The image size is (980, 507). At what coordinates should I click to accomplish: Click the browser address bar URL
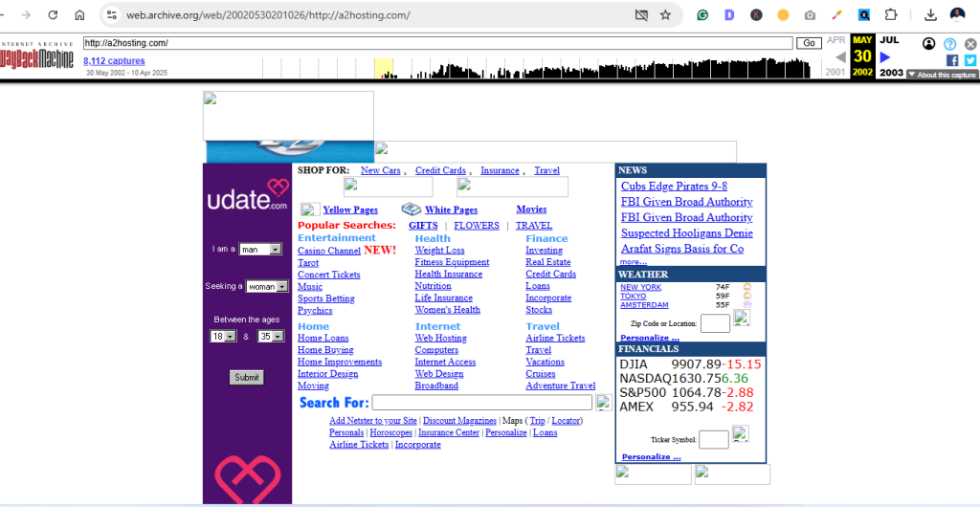269,15
